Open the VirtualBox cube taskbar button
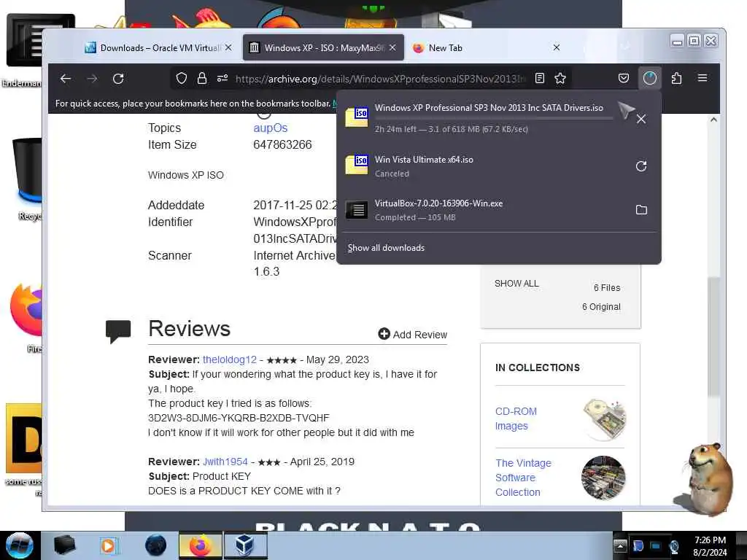Screen dimensions: 747x560 (245, 545)
